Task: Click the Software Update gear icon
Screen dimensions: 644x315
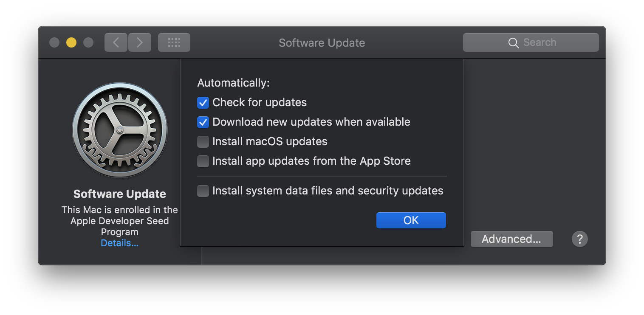Action: (x=120, y=130)
